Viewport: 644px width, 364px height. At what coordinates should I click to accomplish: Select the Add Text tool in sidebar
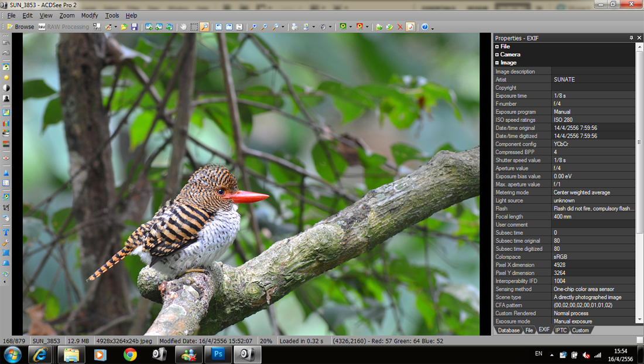point(6,232)
